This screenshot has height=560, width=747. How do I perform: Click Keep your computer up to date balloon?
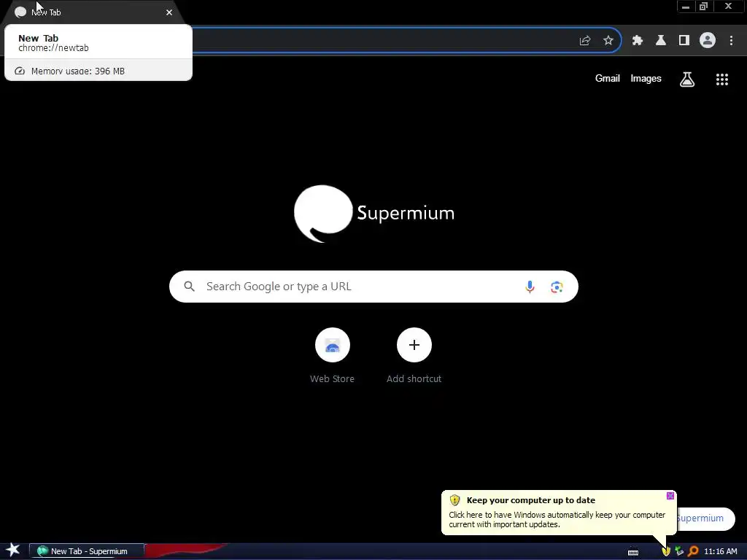pos(559,513)
